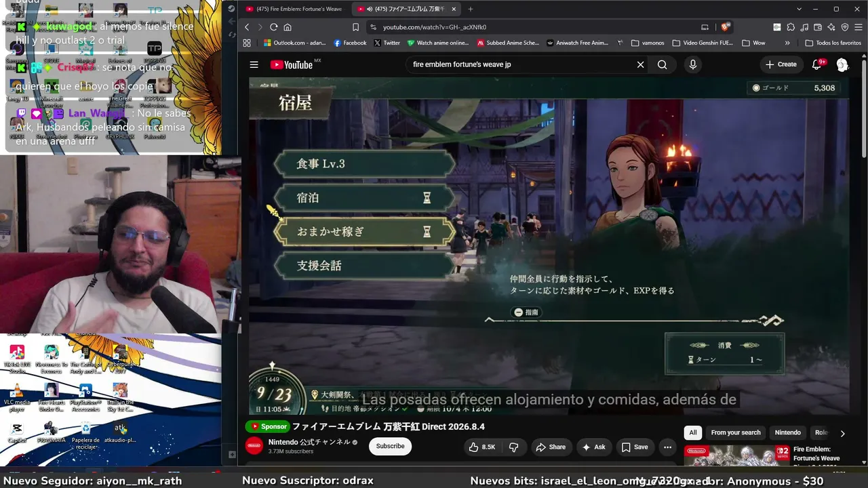Open Todos los favoritos bookmarks folder

[833, 43]
